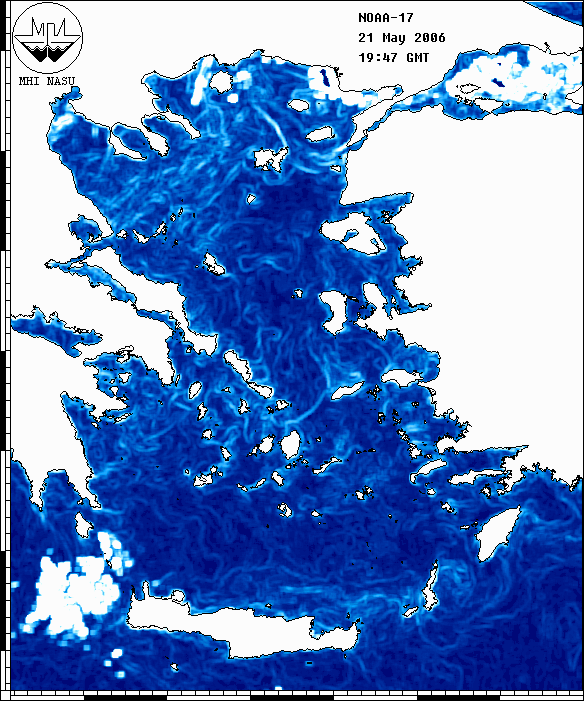Viewport: 584px width, 701px height.
Task: Select the 19:47 GMT timestamp
Action: click(x=394, y=58)
